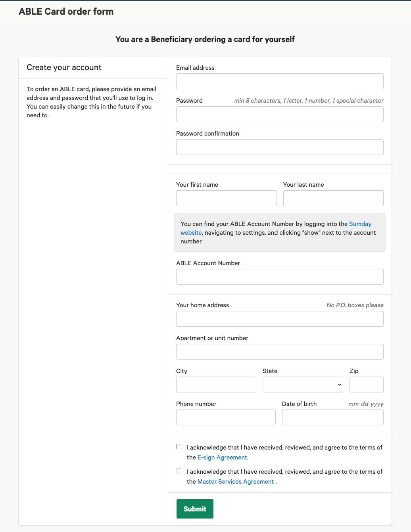
Task: Focus the Phone number input
Action: tap(226, 417)
